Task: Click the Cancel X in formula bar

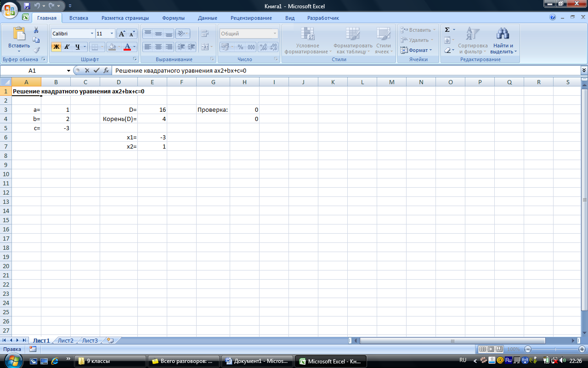Action: [x=87, y=70]
